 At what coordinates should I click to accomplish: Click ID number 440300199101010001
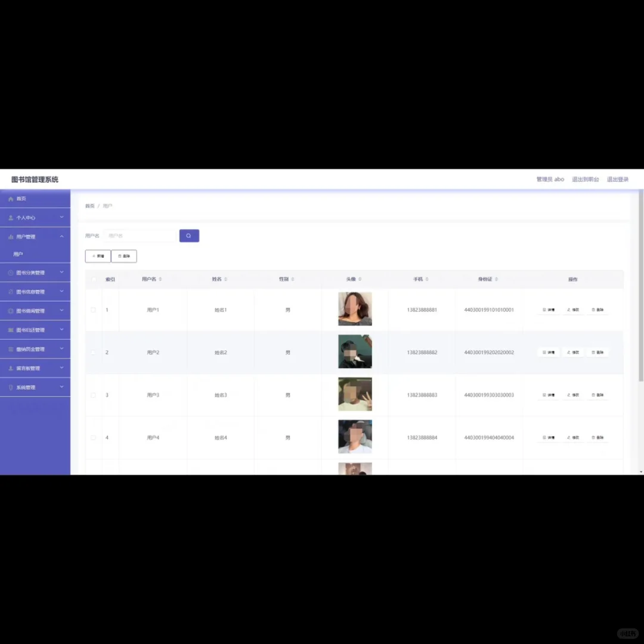pos(489,310)
